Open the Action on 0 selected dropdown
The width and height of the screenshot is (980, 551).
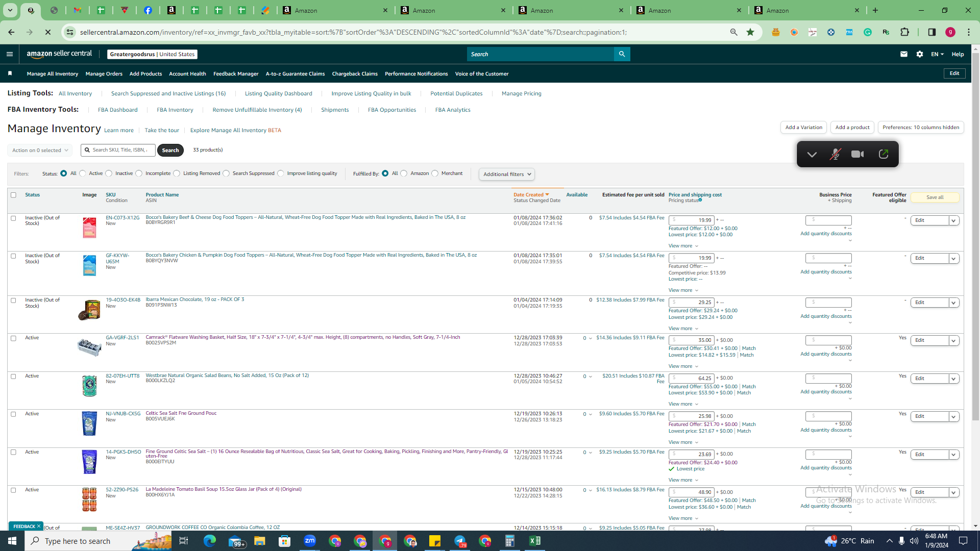pos(40,151)
